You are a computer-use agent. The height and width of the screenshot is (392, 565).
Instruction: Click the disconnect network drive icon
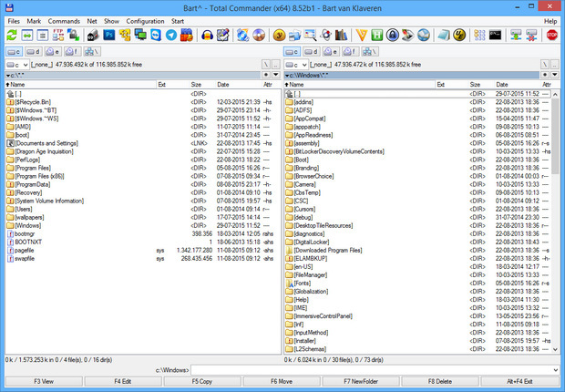(x=531, y=36)
